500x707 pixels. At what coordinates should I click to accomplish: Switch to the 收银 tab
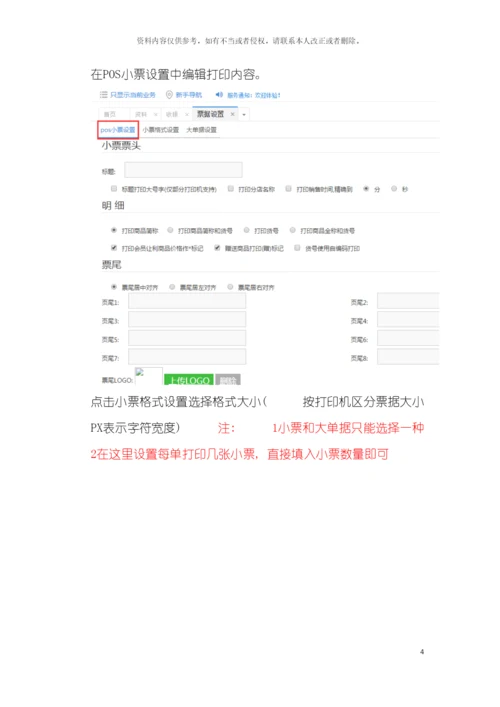(172, 115)
